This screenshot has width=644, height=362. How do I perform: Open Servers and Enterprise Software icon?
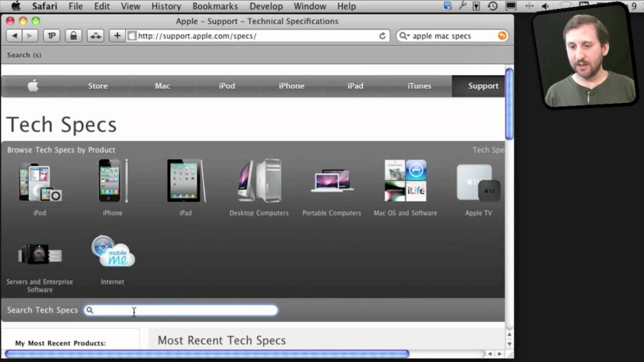40,255
